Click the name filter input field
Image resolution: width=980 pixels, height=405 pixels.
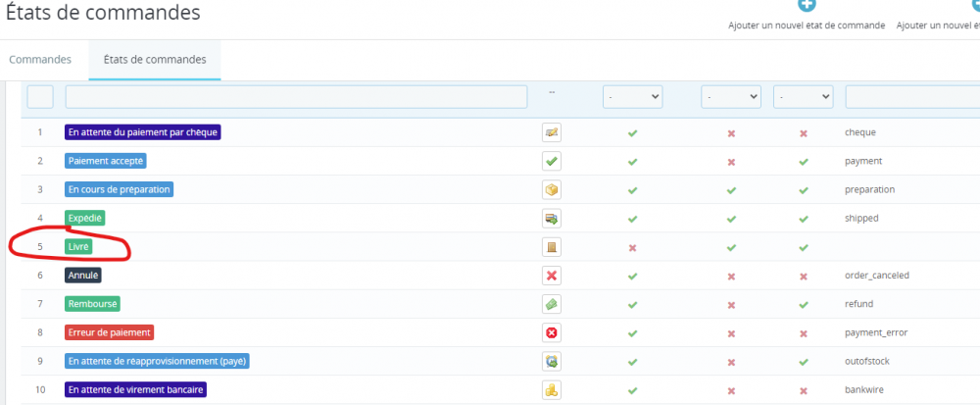pos(296,97)
